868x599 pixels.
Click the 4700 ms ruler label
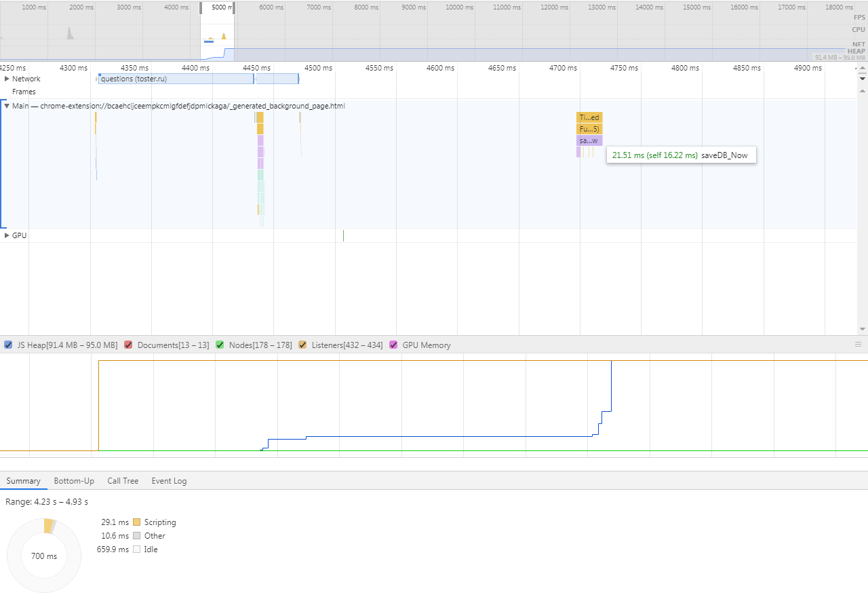pyautogui.click(x=563, y=68)
